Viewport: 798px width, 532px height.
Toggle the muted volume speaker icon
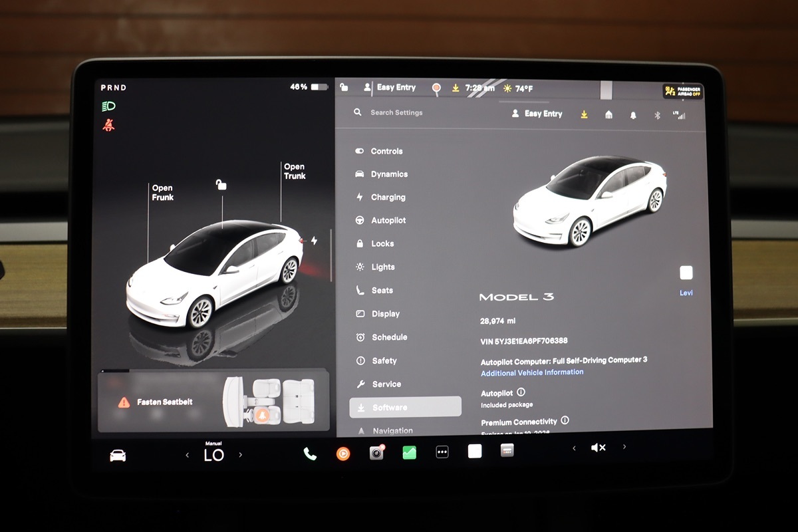pyautogui.click(x=598, y=448)
